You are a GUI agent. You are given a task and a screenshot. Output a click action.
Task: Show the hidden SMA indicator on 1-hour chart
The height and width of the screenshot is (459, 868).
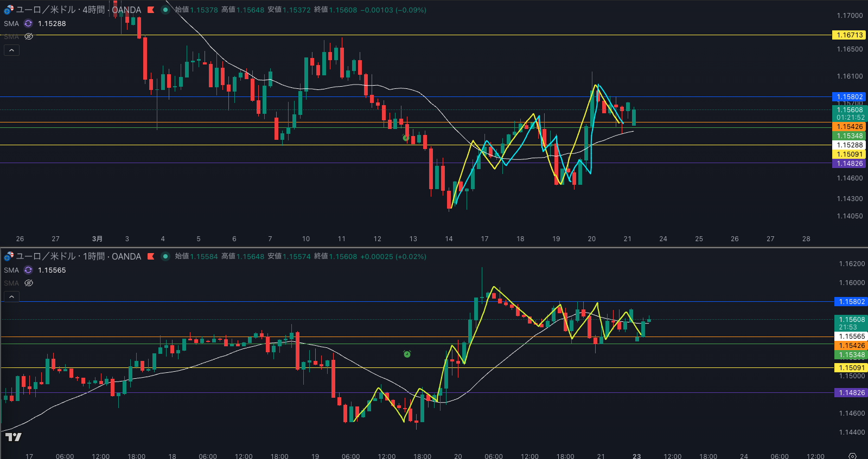(x=29, y=283)
